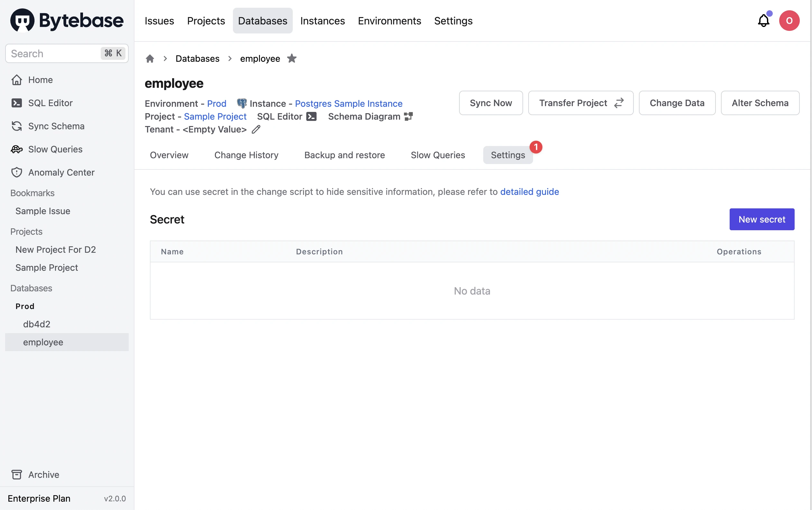This screenshot has height=510, width=812.
Task: Open the Environments menu
Action: (x=390, y=21)
